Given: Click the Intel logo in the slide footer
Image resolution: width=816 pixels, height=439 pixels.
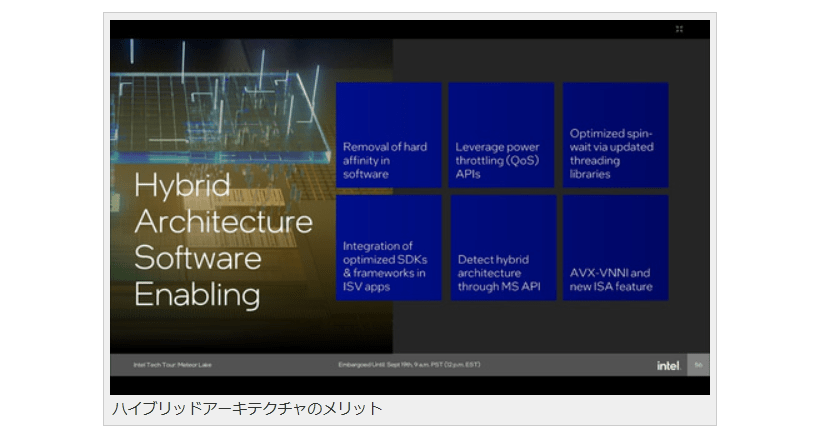Looking at the screenshot, I should tap(668, 365).
